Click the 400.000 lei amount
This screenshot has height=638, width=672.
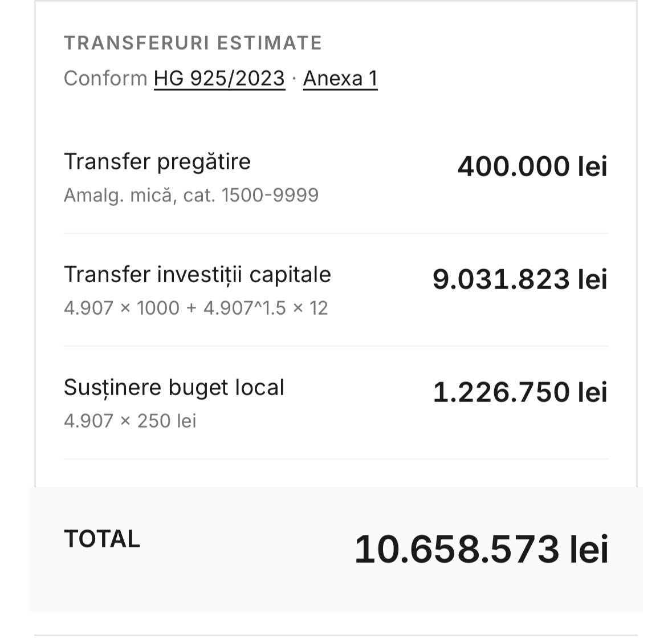pos(532,166)
